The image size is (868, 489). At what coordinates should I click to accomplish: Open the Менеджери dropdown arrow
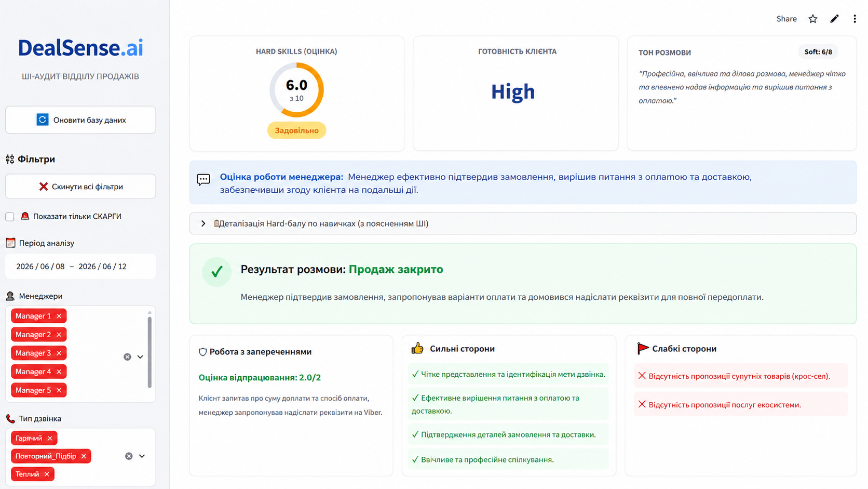[x=140, y=357]
